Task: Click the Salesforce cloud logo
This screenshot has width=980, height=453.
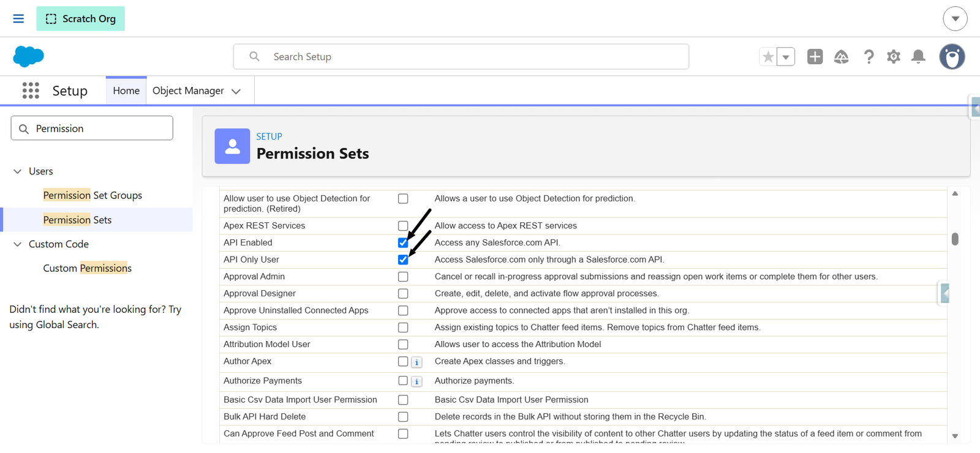Action: pos(28,56)
